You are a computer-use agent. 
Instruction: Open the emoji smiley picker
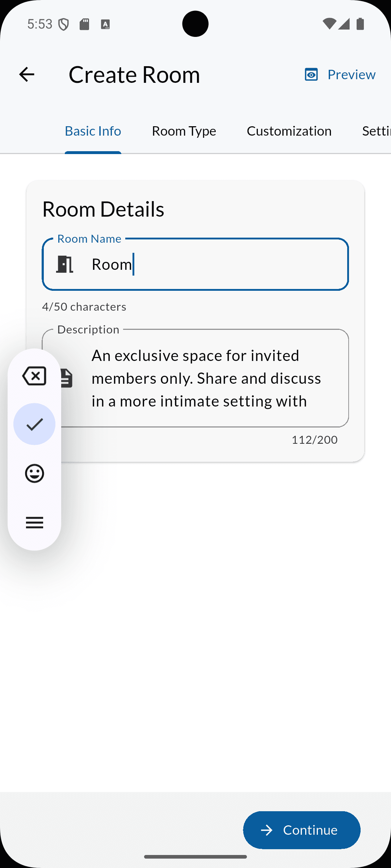(34, 473)
